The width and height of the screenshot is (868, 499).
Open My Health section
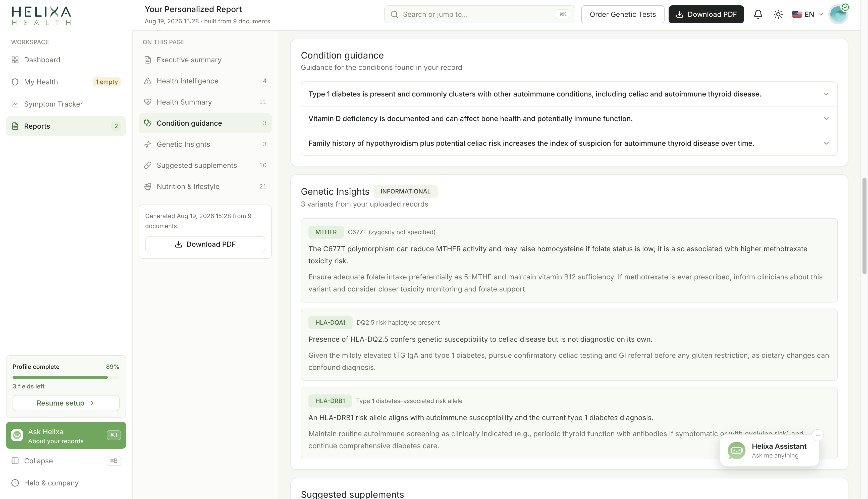tap(66, 82)
